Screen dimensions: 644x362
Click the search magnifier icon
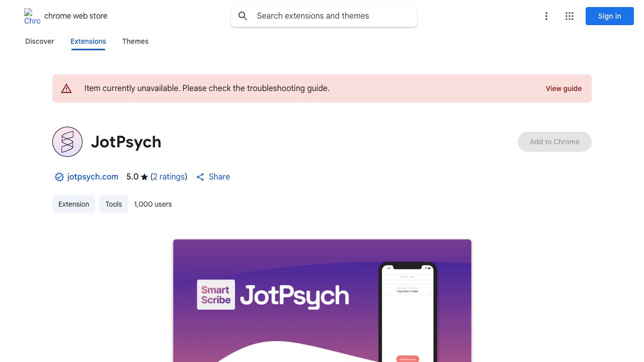(x=243, y=16)
